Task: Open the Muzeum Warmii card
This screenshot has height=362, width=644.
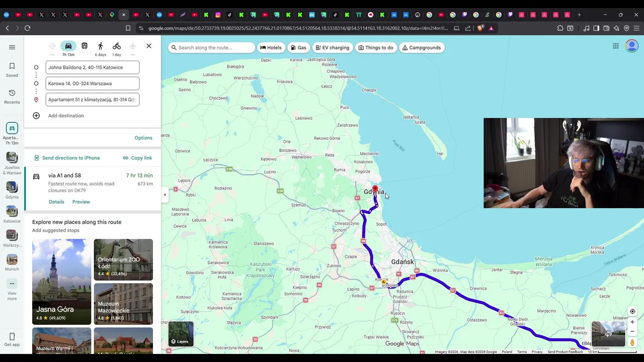Action: point(62,340)
